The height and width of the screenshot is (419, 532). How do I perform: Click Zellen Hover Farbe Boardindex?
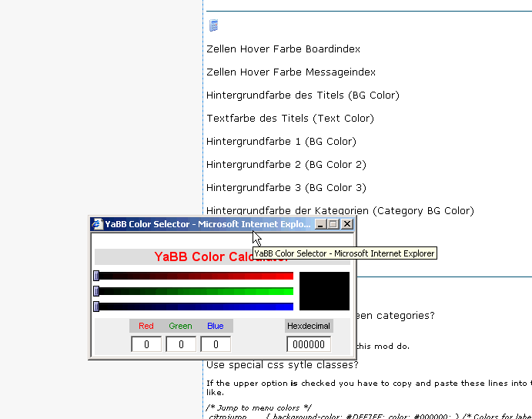point(283,49)
